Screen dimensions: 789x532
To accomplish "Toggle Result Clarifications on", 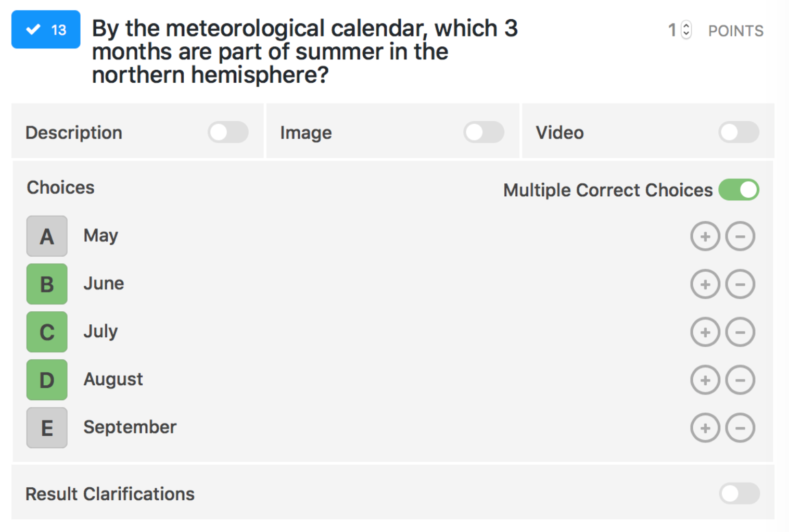I will 739,493.
